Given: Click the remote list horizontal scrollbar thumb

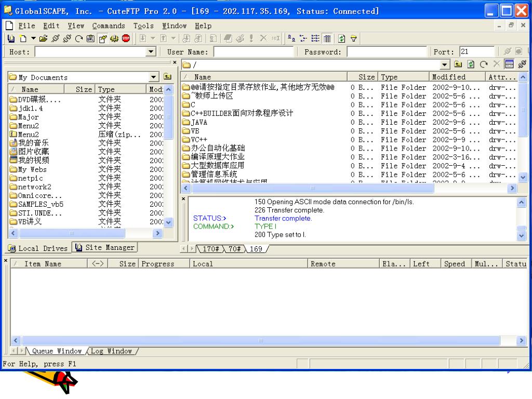Looking at the screenshot, I should [x=312, y=188].
